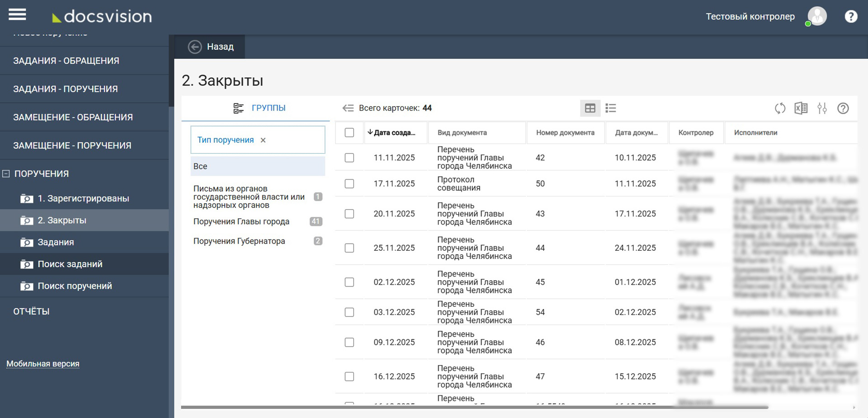Screen dimensions: 868x418
Task: Open the Мобильная версия link
Action: pos(43,364)
